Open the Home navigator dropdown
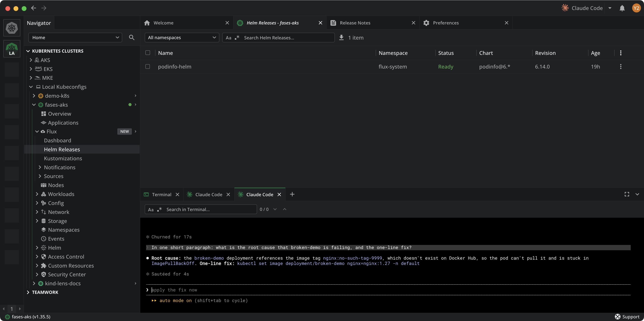 tap(75, 38)
